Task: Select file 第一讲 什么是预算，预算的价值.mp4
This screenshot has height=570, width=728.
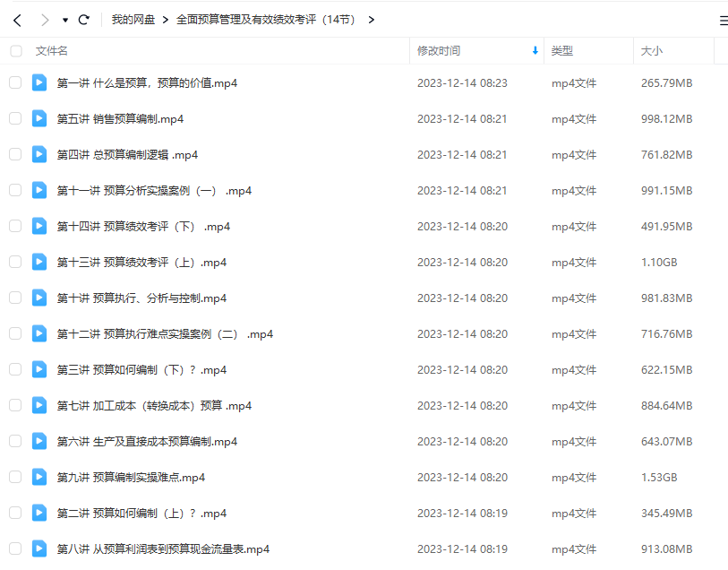Action: click(147, 83)
